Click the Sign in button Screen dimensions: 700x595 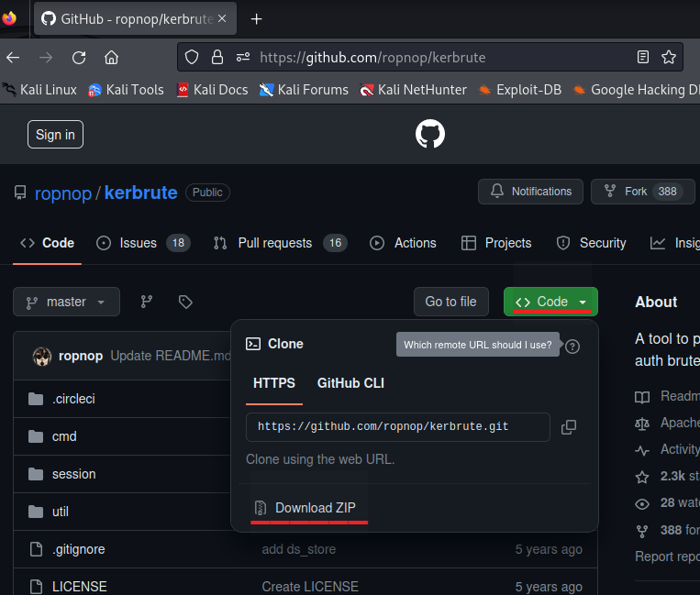(55, 134)
